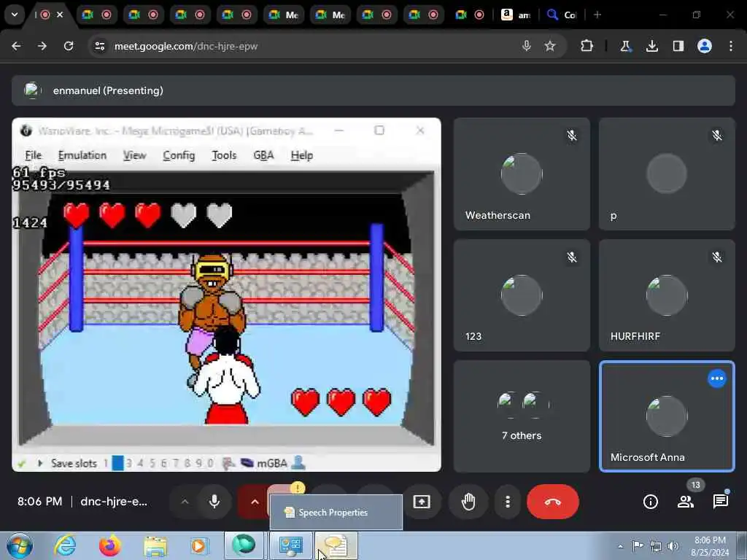
Task: Click the Present now screen share button
Action: pos(422,502)
